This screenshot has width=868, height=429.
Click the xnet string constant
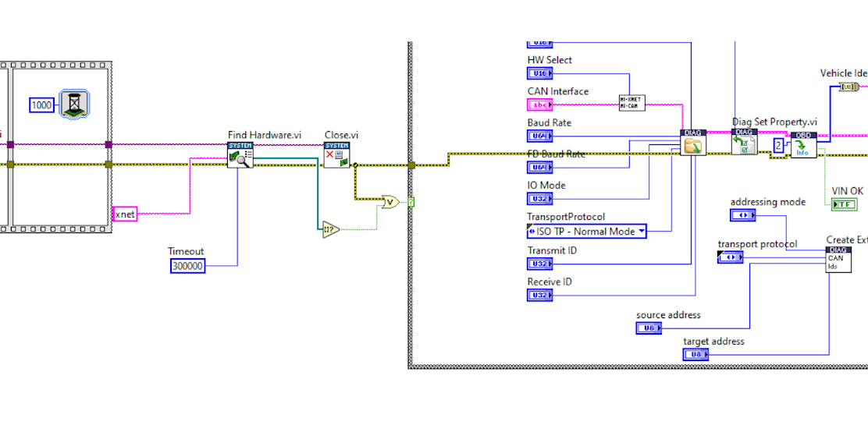(x=125, y=214)
